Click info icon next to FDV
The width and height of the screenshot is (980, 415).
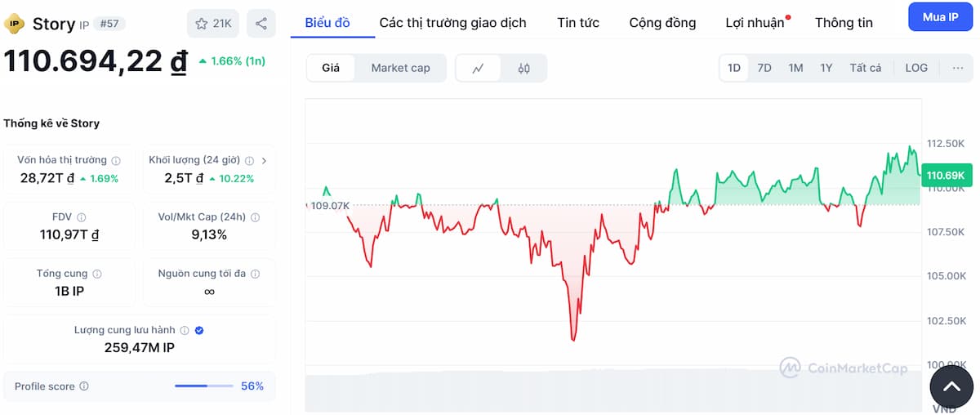point(81,217)
